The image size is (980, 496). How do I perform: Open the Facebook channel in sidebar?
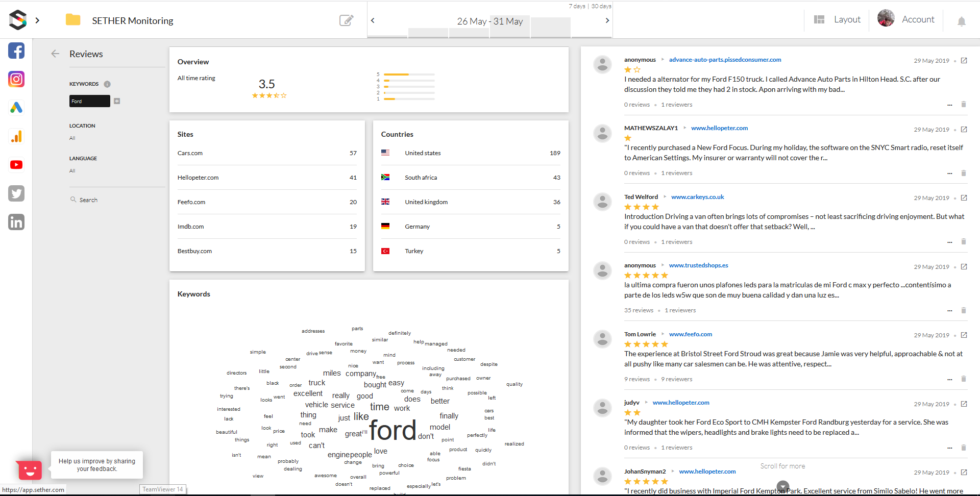pyautogui.click(x=16, y=51)
